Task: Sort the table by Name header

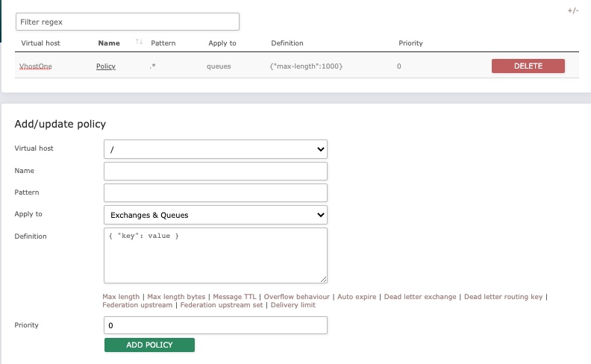Action: (x=109, y=43)
